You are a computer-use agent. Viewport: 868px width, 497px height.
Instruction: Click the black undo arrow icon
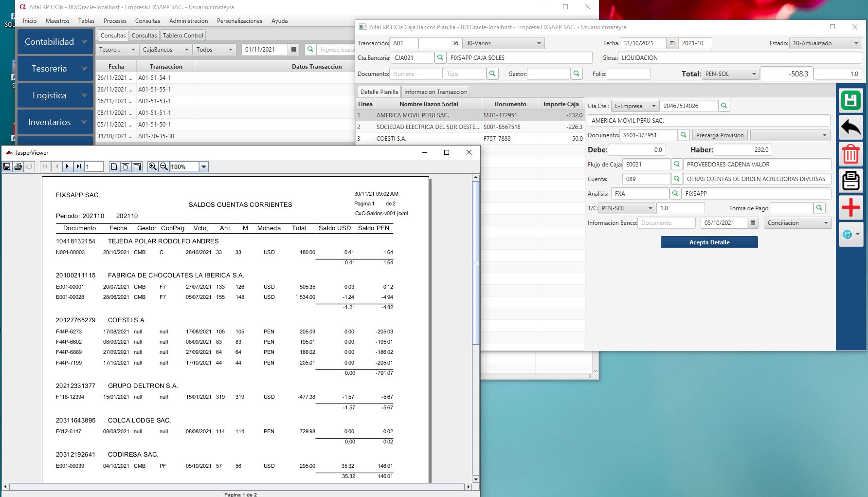pyautogui.click(x=850, y=128)
